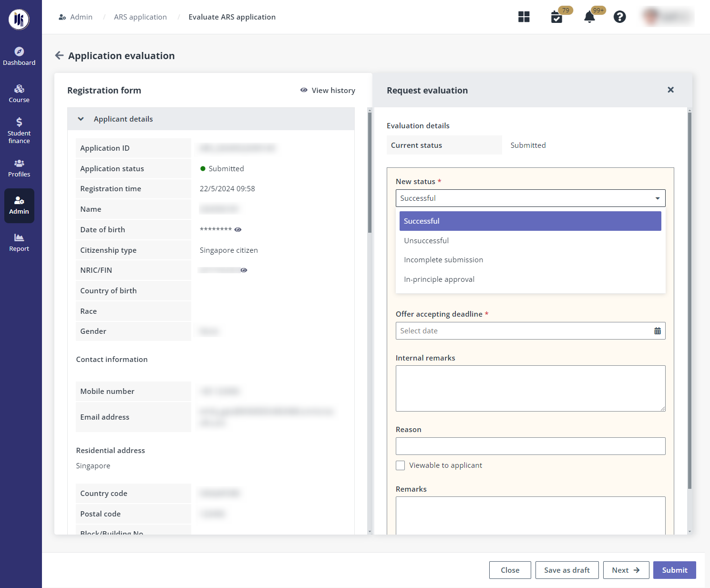Choose In-principle approval status option

tap(530, 279)
